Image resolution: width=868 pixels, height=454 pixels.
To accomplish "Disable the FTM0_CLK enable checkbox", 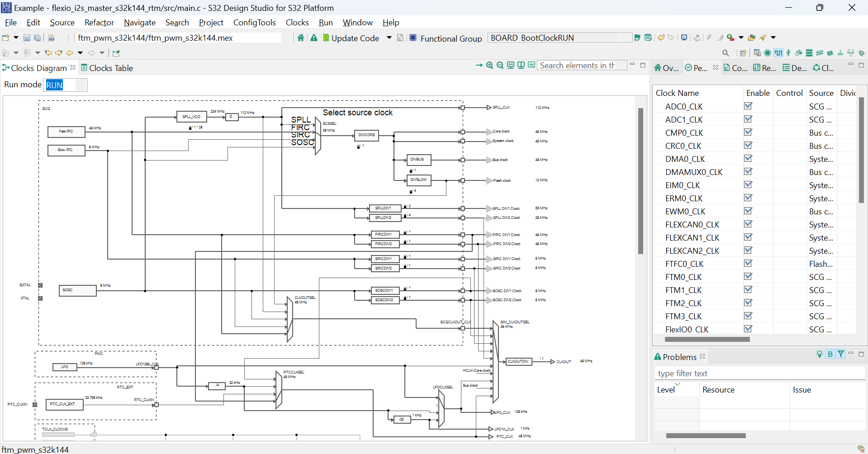I will click(748, 277).
